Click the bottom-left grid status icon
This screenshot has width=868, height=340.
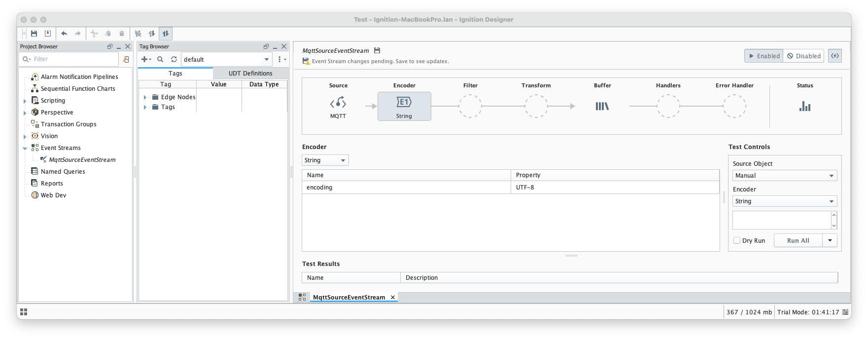coord(24,312)
